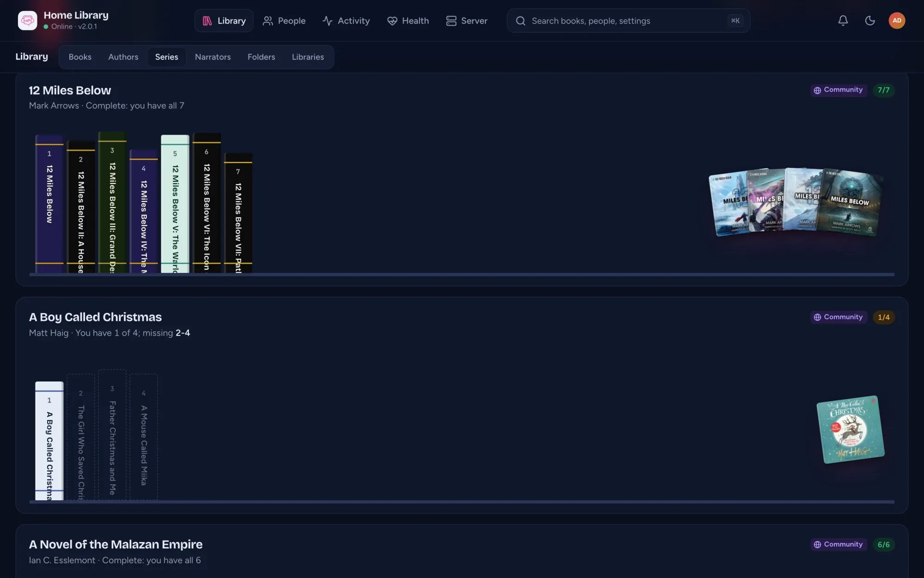Select spine 12 Miles Below VII

coord(238,213)
